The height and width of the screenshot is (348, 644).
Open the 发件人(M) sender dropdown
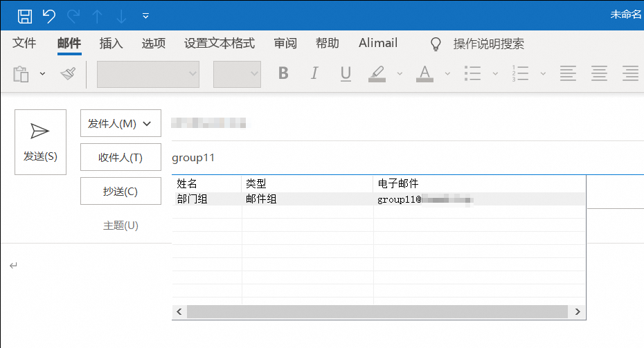coord(120,123)
